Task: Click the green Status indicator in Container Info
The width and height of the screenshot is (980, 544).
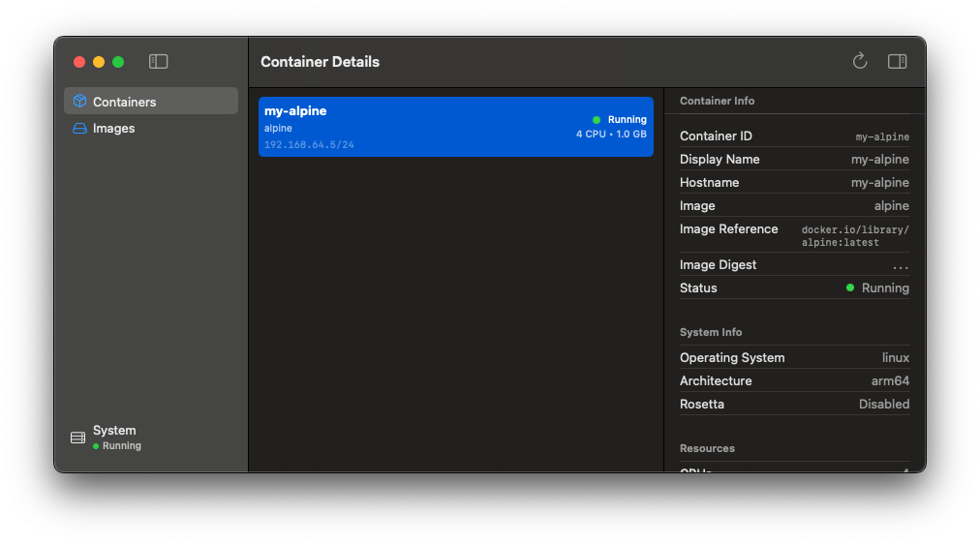Action: click(850, 287)
